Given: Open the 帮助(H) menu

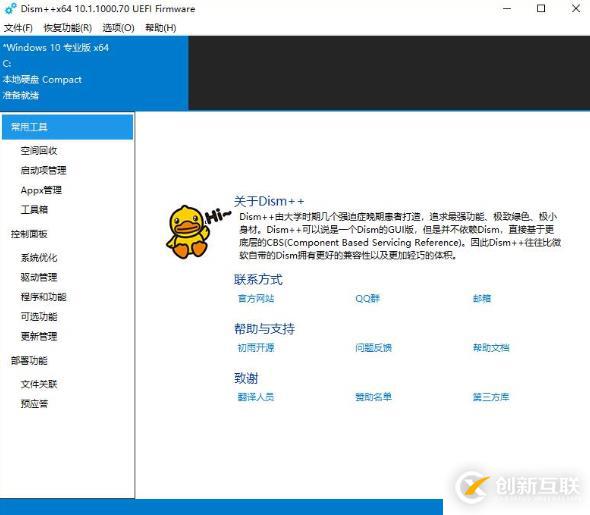Looking at the screenshot, I should click(161, 28).
